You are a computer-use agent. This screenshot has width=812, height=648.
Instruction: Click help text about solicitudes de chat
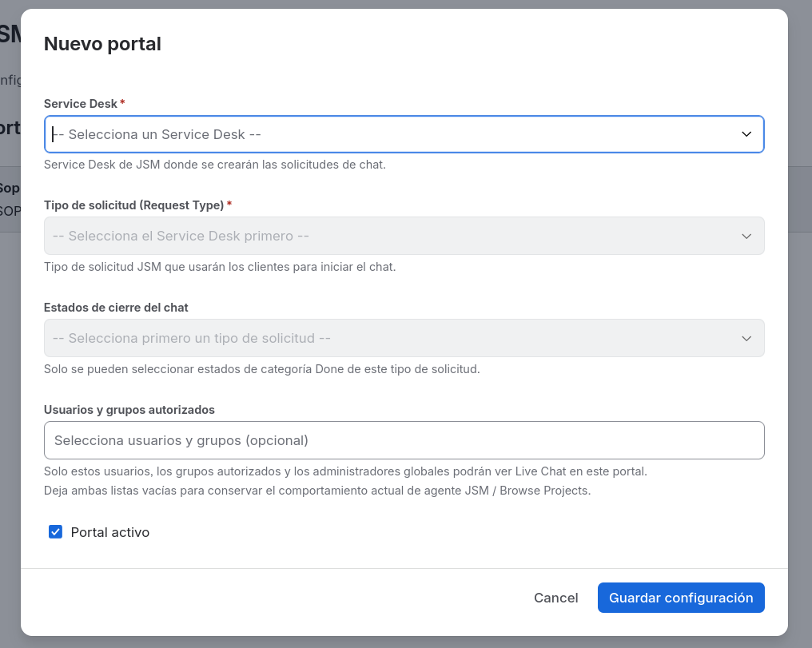click(215, 165)
